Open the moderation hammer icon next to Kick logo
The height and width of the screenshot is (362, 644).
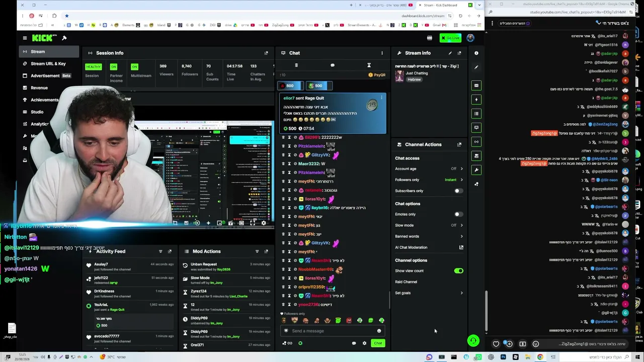[64, 38]
